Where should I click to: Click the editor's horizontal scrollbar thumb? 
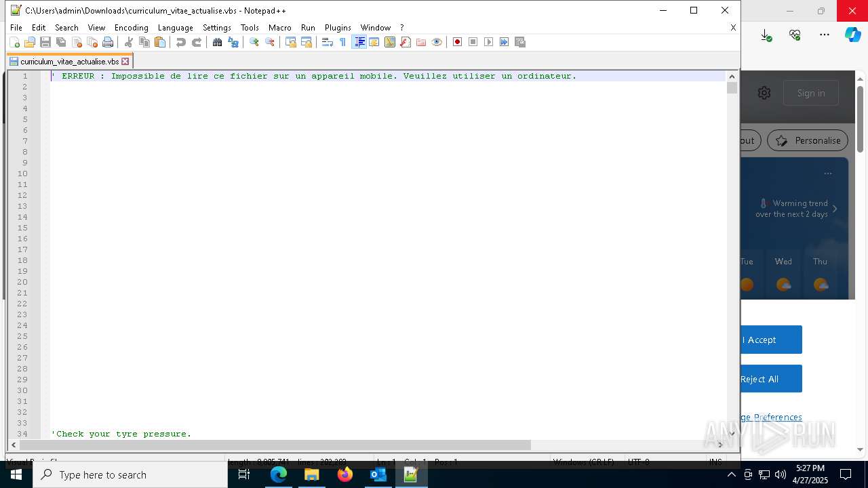pos(275,445)
